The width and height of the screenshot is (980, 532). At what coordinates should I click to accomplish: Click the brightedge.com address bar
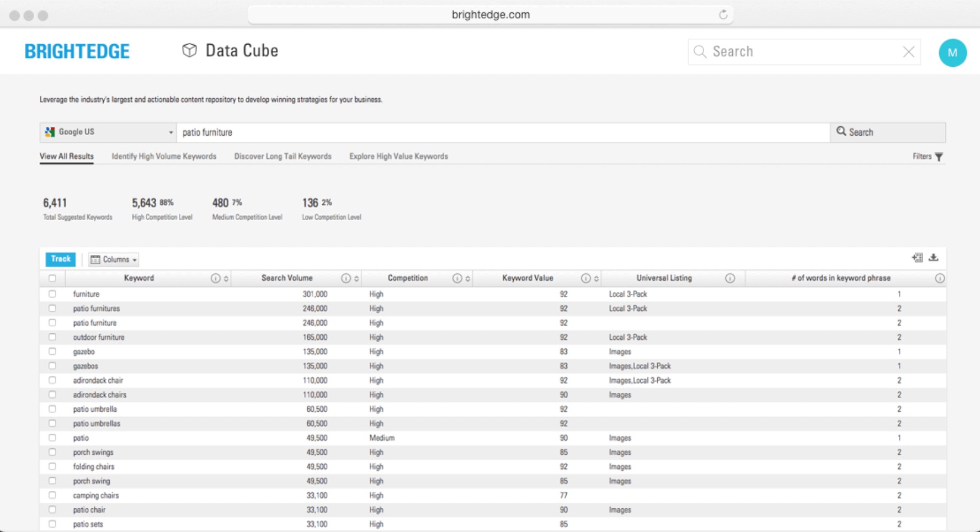(x=491, y=15)
